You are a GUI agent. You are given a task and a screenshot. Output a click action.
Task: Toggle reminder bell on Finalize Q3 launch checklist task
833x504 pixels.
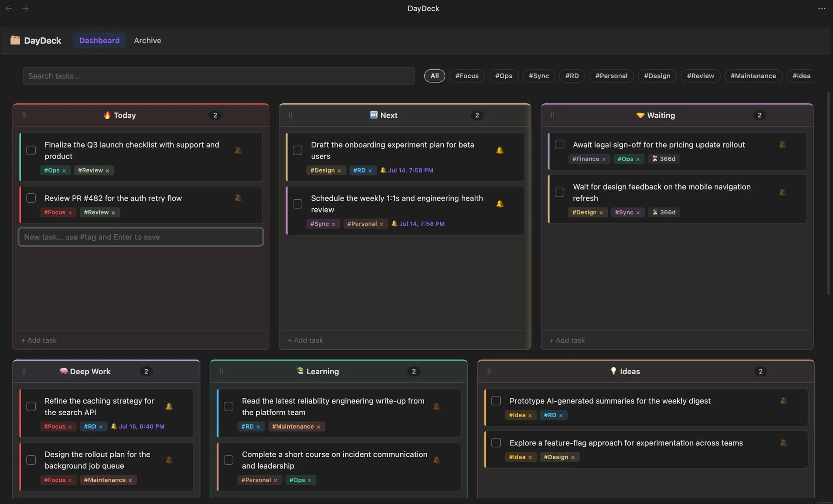coord(238,150)
